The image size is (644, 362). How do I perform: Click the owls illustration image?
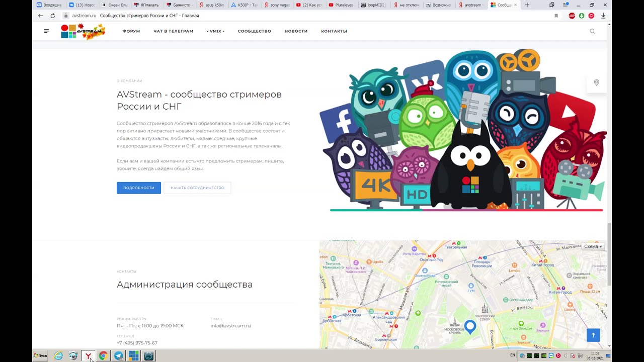463,130
